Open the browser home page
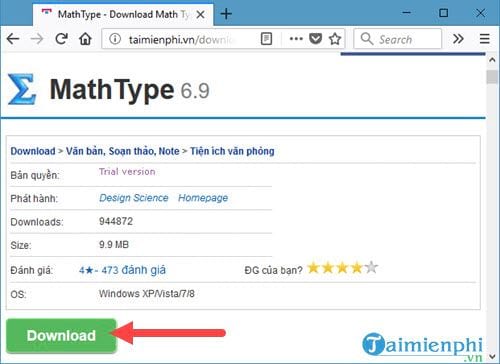Screen dimensions: 500x364 tap(85, 39)
